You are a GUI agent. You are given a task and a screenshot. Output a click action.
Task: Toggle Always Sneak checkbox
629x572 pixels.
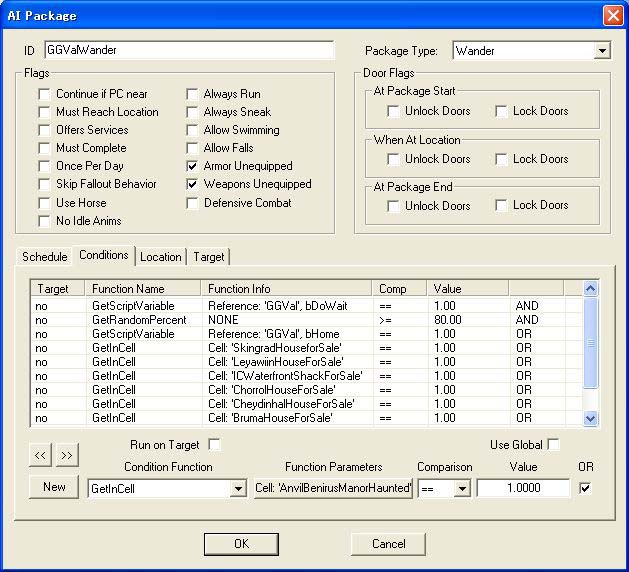tap(192, 112)
